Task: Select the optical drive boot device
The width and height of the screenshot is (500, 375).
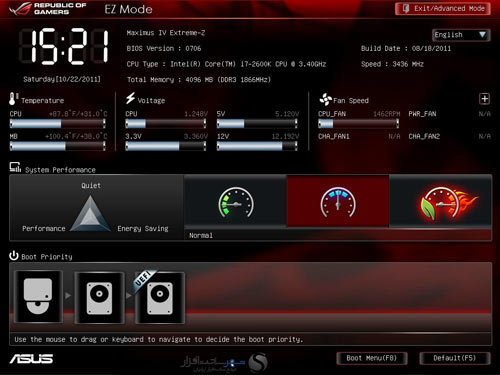Action: [38, 297]
